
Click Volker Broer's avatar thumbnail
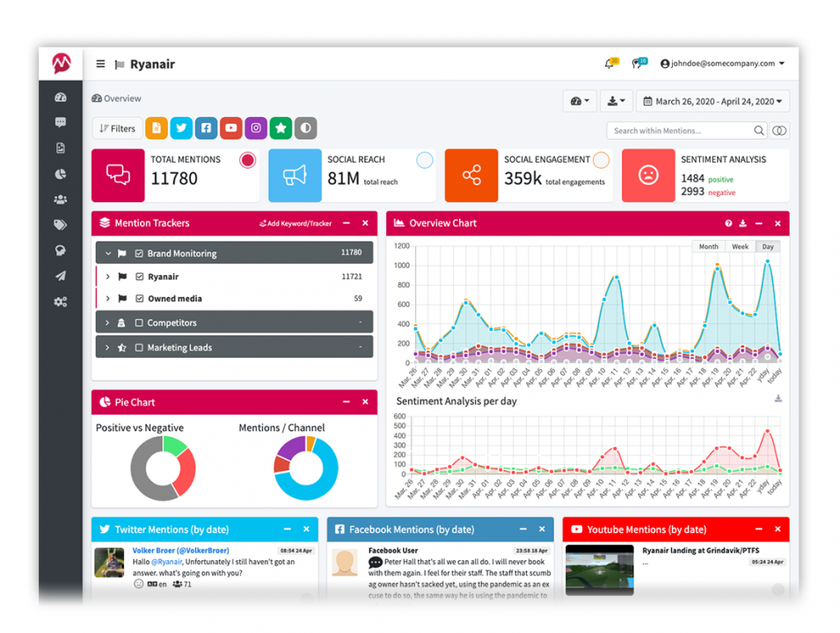click(109, 562)
